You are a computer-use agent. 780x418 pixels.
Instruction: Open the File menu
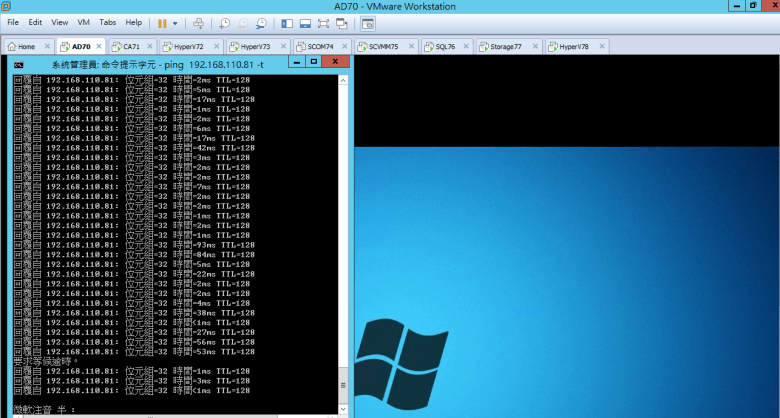tap(13, 22)
